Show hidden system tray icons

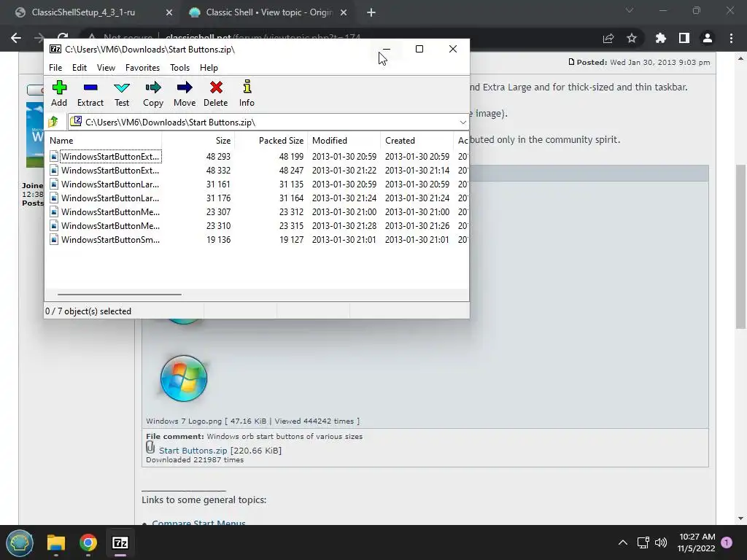pos(623,542)
